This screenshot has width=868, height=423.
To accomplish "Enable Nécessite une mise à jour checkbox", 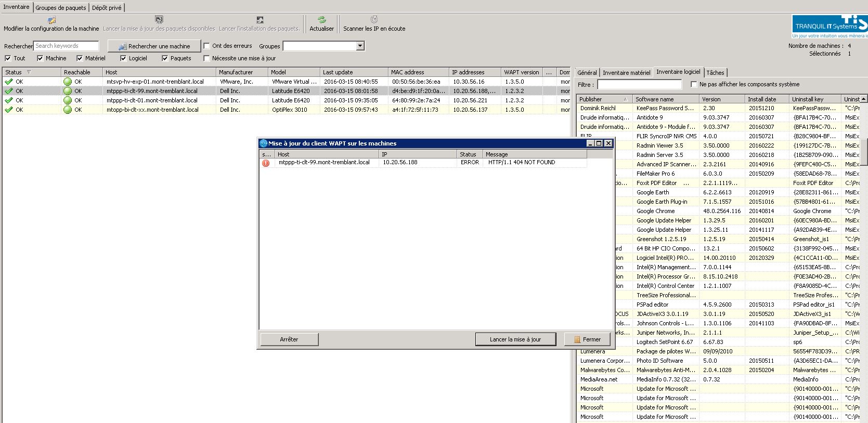I will click(206, 58).
